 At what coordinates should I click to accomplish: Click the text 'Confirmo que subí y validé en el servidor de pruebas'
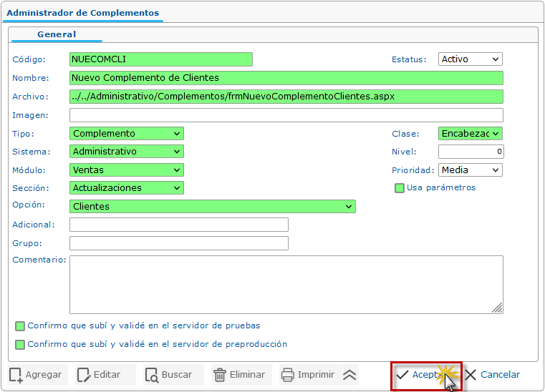(144, 325)
